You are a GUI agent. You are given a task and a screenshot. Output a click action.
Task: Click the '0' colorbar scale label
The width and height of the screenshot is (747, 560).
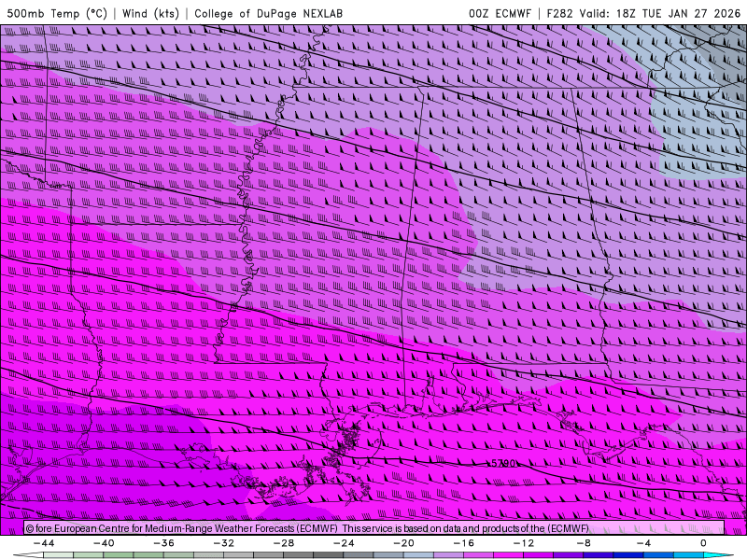704,543
